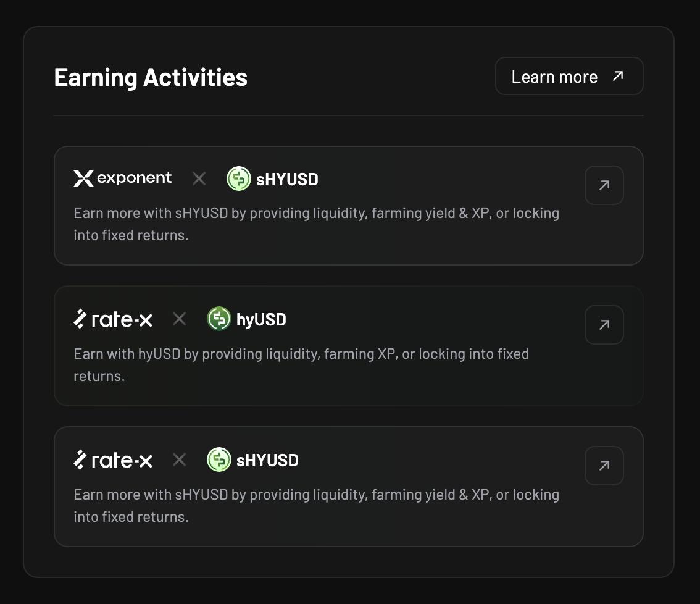Click the rate-x logo in hyUSD card

[x=113, y=319]
